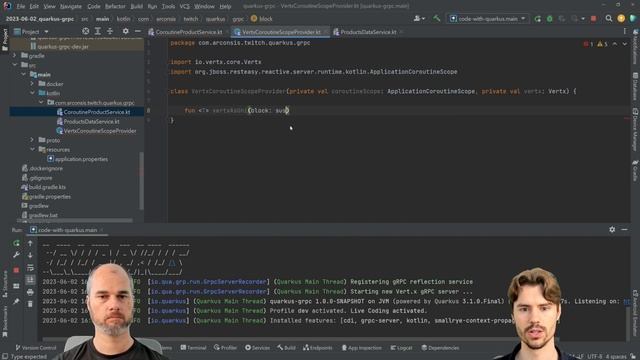The height and width of the screenshot is (360, 640).
Task: Go to next highlighted error down arrow
Action: pos(624,44)
